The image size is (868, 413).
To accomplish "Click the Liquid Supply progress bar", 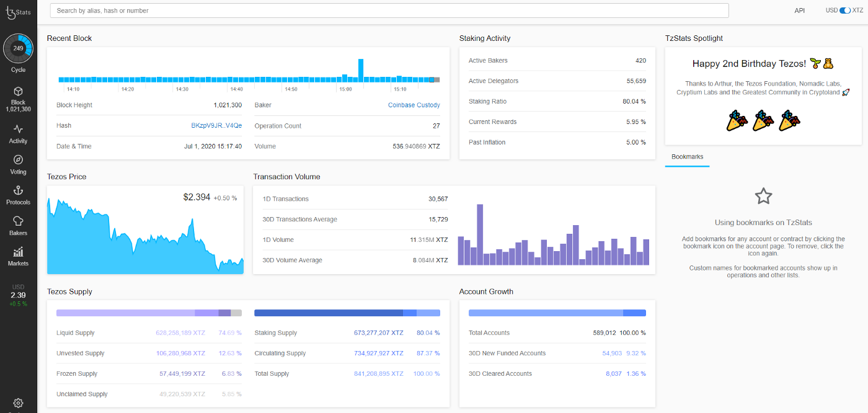I will click(x=149, y=313).
